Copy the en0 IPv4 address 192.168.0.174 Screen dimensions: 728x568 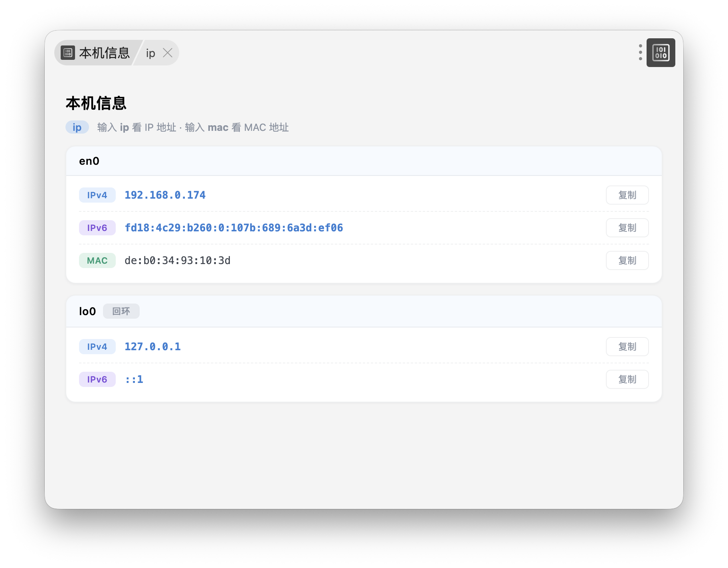(x=627, y=195)
